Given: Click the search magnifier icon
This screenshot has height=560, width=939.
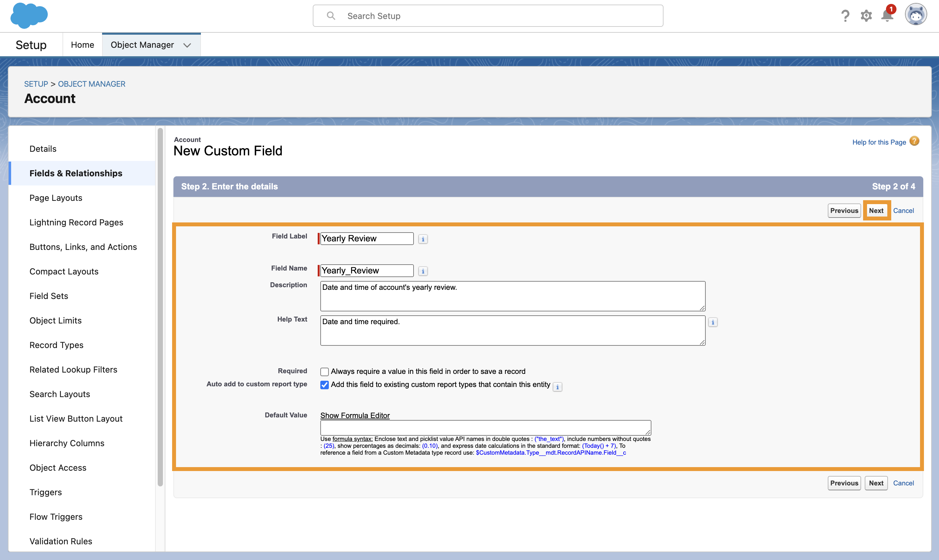Looking at the screenshot, I should click(x=331, y=16).
